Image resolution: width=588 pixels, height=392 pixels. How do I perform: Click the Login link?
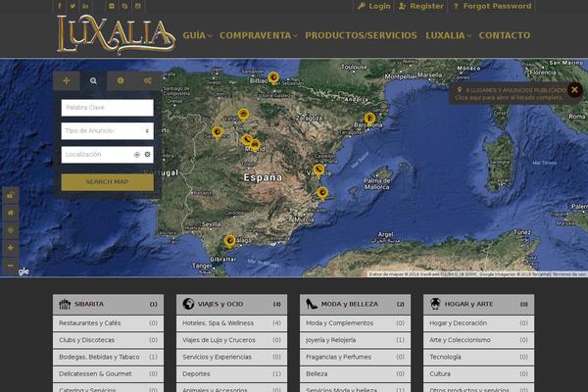click(374, 6)
